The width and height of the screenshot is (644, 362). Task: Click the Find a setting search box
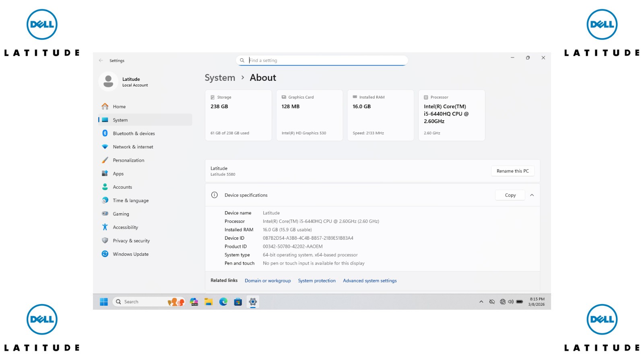pos(322,60)
